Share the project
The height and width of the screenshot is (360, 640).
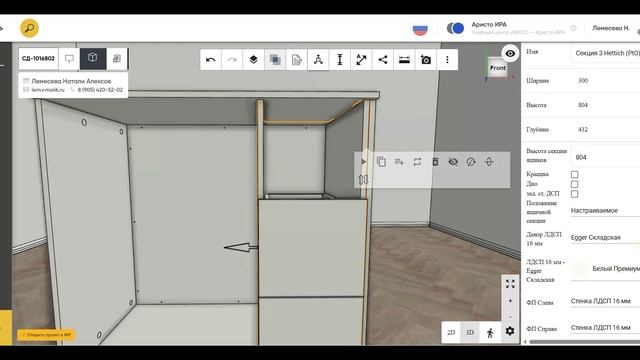pos(383,60)
